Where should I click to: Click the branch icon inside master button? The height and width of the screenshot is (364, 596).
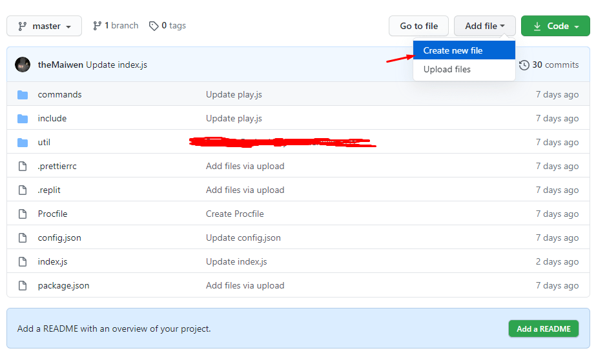pos(23,26)
